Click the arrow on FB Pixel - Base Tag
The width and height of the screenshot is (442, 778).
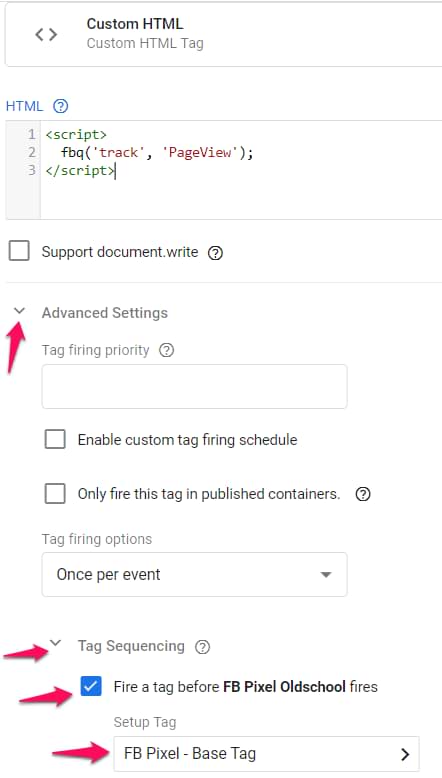(405, 754)
